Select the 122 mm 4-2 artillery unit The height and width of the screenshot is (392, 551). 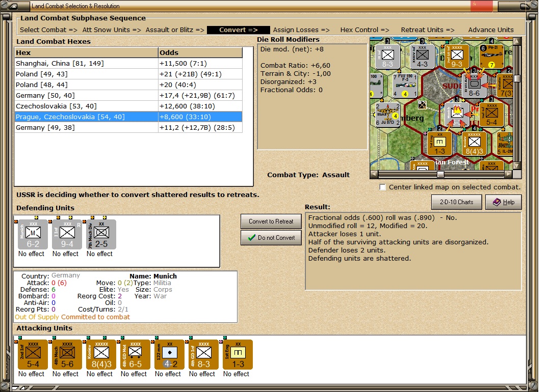169,354
